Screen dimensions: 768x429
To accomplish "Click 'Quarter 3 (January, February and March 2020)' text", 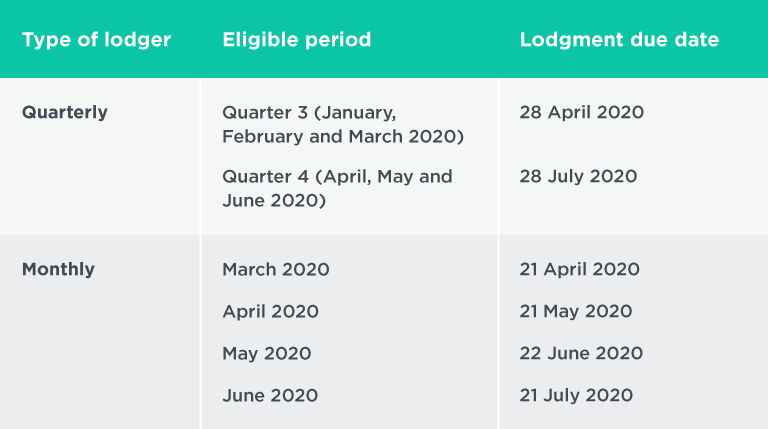I will point(343,124).
